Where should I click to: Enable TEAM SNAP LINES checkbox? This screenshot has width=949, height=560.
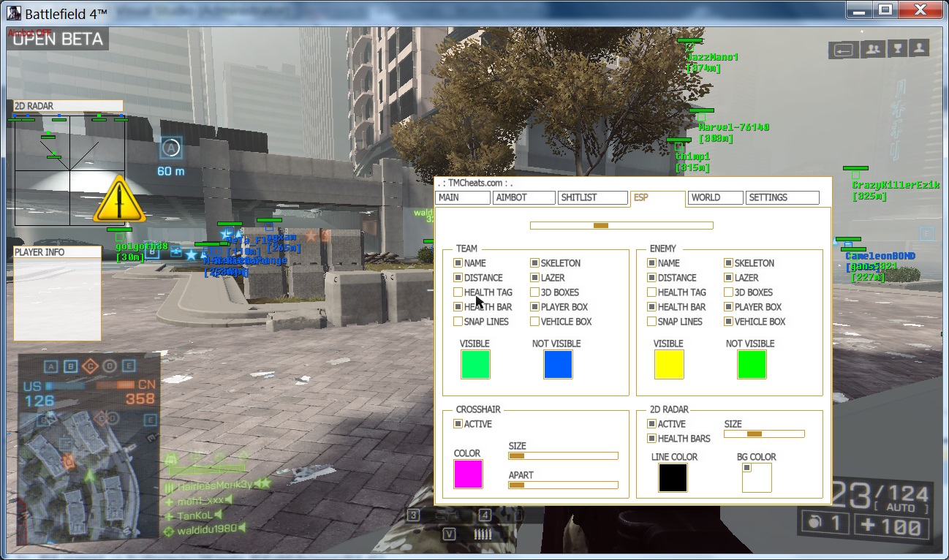coord(458,322)
